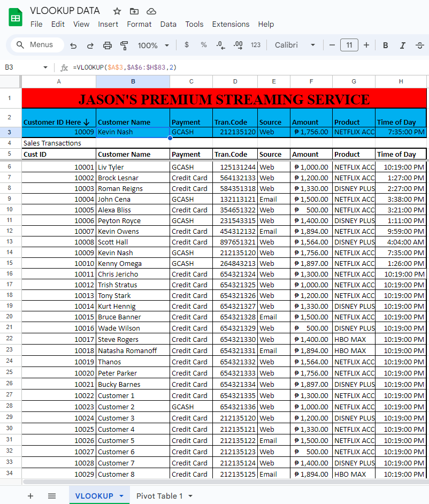Image resolution: width=429 pixels, height=504 pixels.
Task: Open the Tools menu
Action: click(x=194, y=25)
